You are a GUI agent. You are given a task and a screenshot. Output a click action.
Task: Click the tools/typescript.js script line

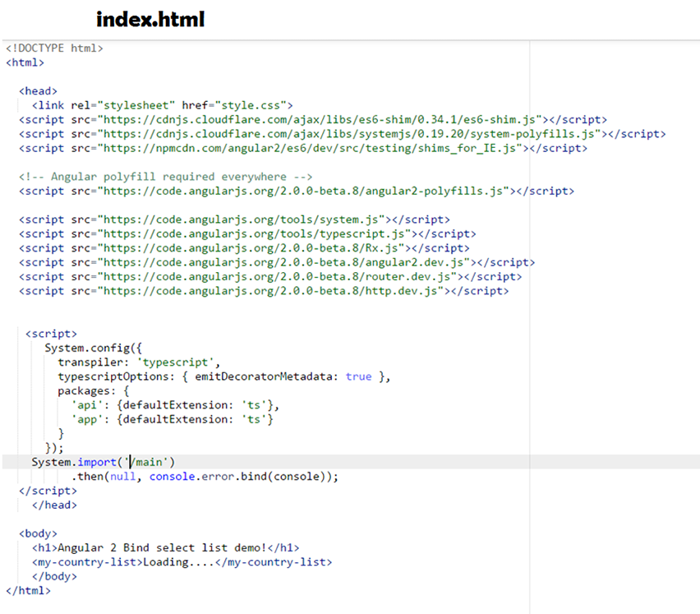point(247,234)
